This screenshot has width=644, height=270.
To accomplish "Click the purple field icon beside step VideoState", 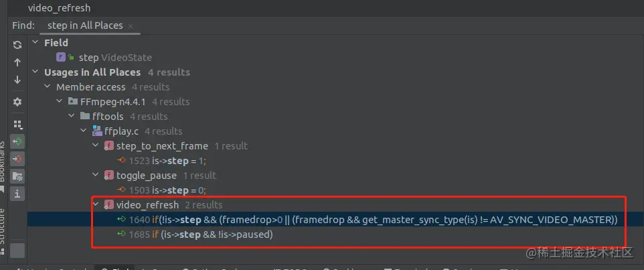I will [61, 57].
